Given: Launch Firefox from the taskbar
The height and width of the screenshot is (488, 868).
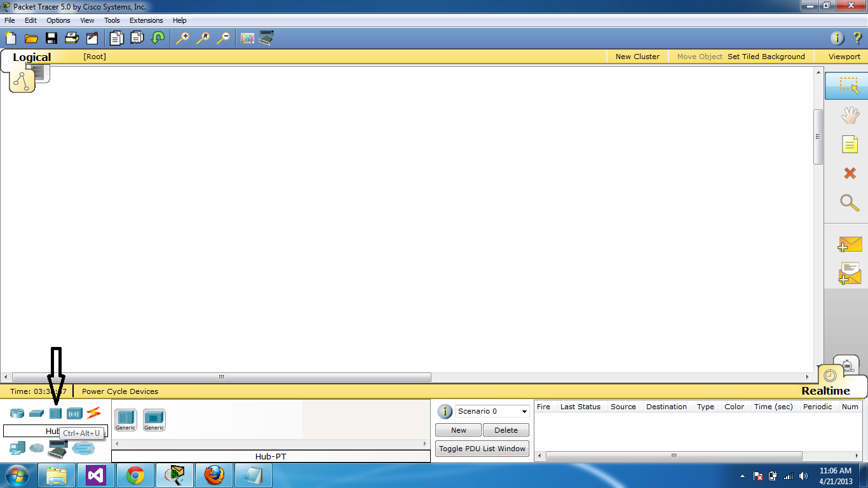Looking at the screenshot, I should pyautogui.click(x=214, y=475).
